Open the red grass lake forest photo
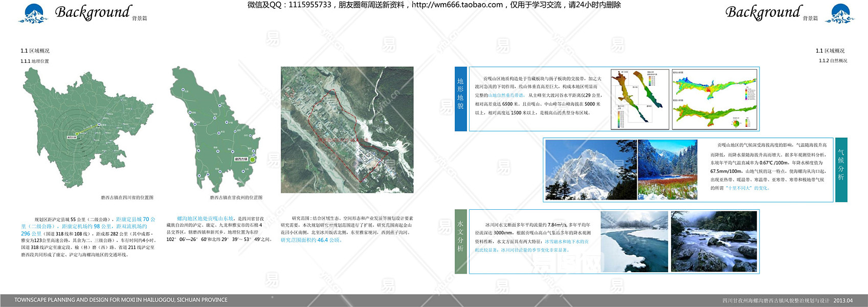Image resolution: width=868 pixels, height=307 pixels. (x=667, y=169)
